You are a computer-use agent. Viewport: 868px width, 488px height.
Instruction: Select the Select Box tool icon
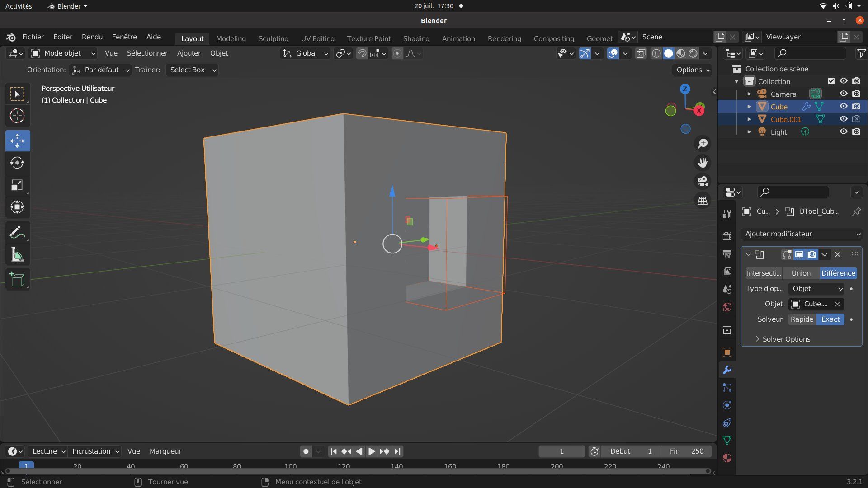click(x=17, y=94)
